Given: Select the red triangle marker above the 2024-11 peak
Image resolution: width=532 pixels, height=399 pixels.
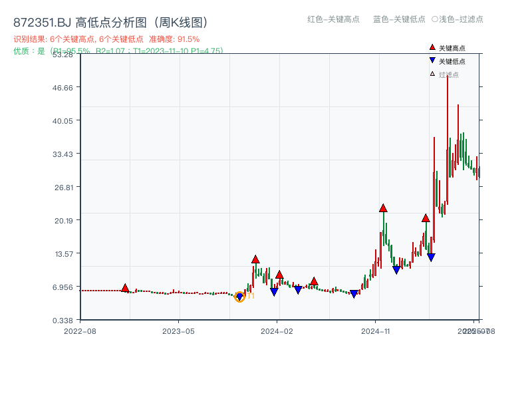Looking at the screenshot, I should pos(384,207).
